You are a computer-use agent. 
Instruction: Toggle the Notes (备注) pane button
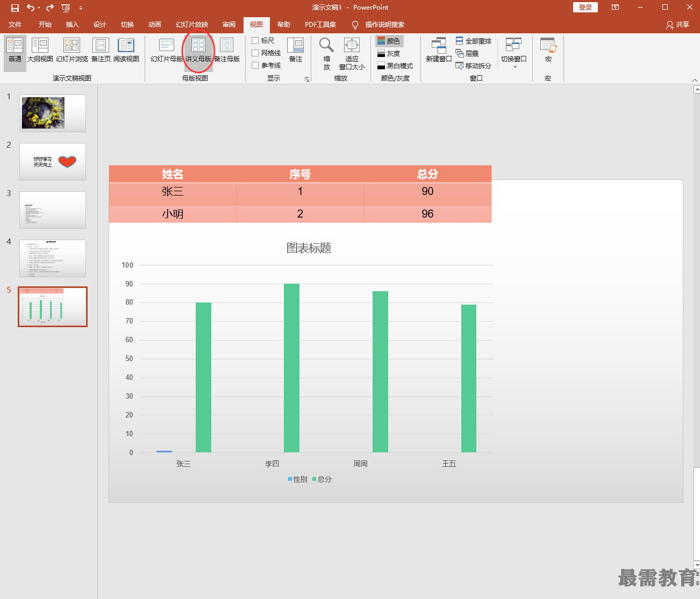[296, 50]
